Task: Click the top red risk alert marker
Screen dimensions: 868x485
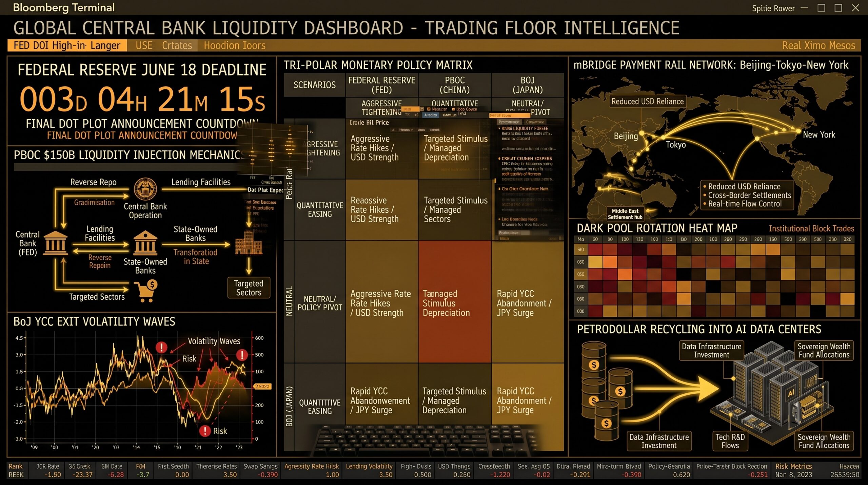Action: pyautogui.click(x=161, y=347)
